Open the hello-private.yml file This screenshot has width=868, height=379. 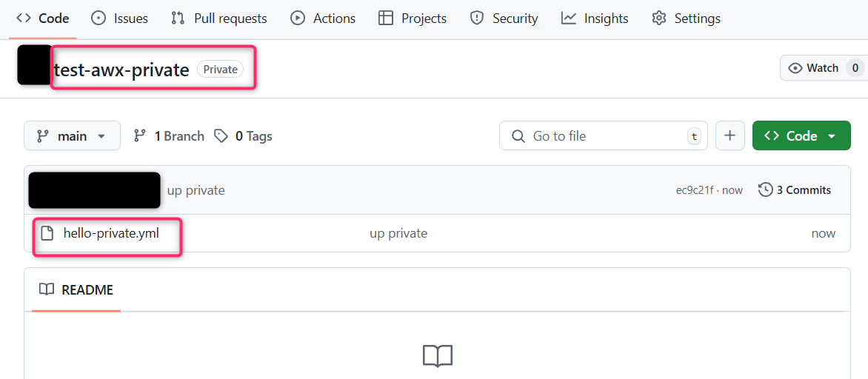111,233
